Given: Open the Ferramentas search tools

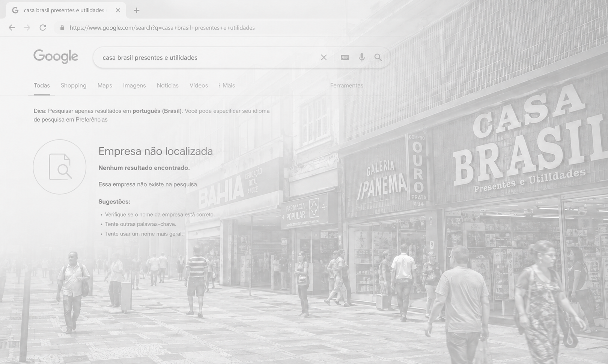Looking at the screenshot, I should (347, 85).
